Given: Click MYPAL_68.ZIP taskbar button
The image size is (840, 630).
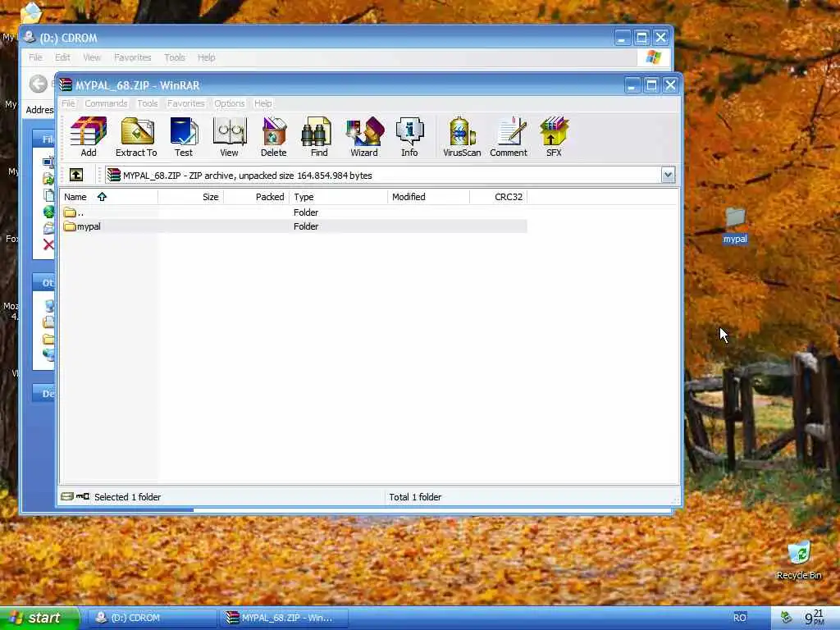Looking at the screenshot, I should (283, 618).
